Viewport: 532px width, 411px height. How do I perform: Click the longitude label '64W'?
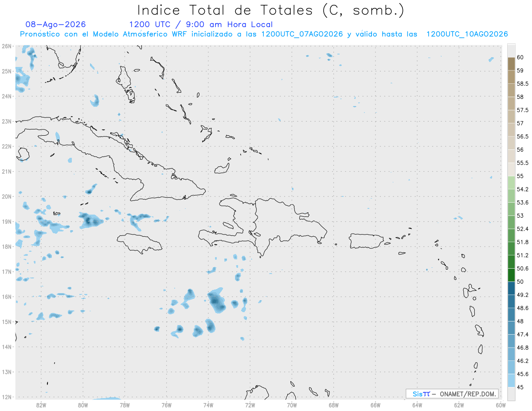pyautogui.click(x=417, y=405)
